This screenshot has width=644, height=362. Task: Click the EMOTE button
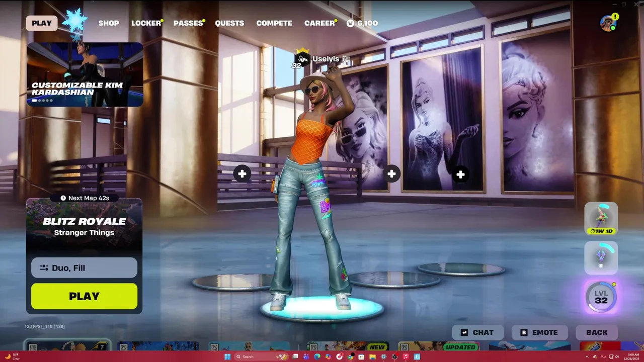[x=539, y=332]
